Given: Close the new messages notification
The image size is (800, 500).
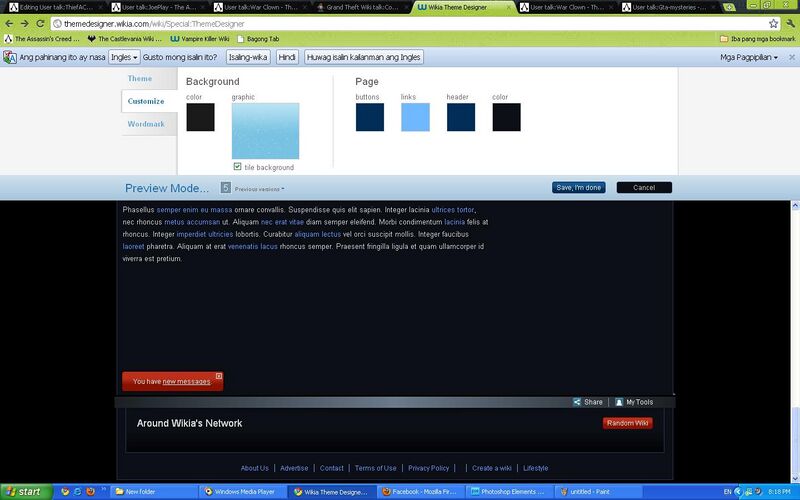Looking at the screenshot, I should [x=219, y=376].
